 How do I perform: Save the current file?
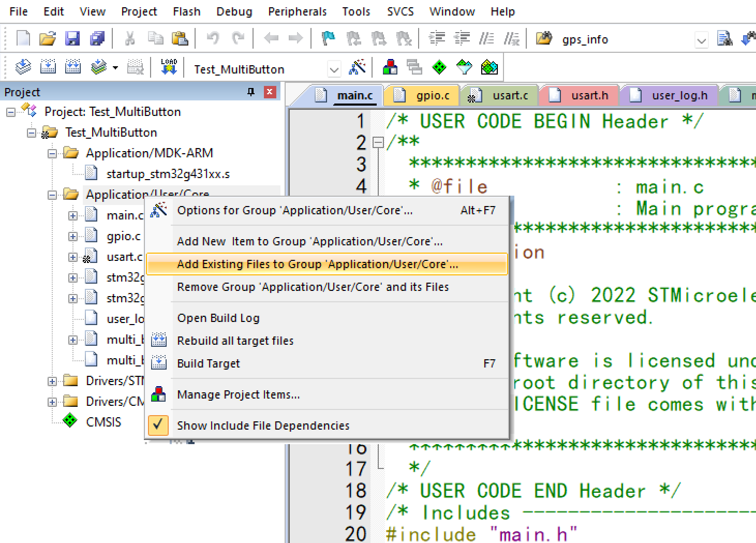pos(72,39)
